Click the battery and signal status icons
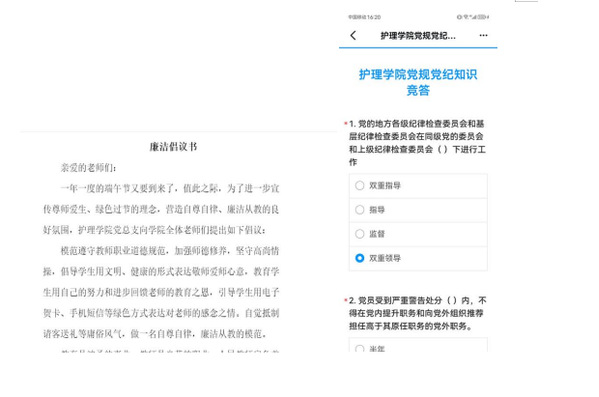 [x=473, y=17]
